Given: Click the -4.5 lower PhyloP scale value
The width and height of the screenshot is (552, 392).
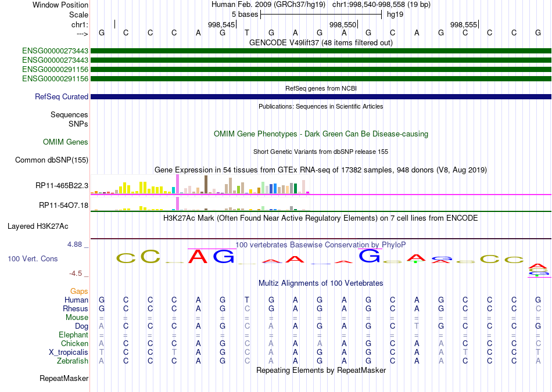Looking at the screenshot, I should 76,273.
